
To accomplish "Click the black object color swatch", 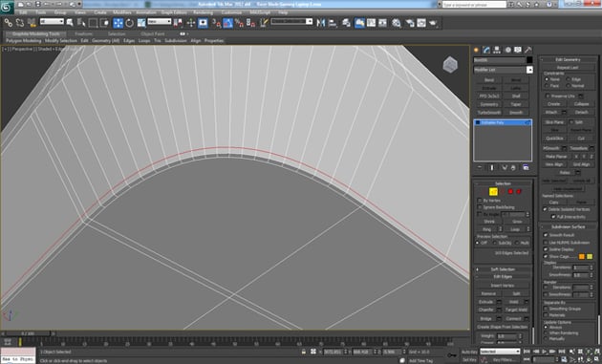I will pos(529,60).
